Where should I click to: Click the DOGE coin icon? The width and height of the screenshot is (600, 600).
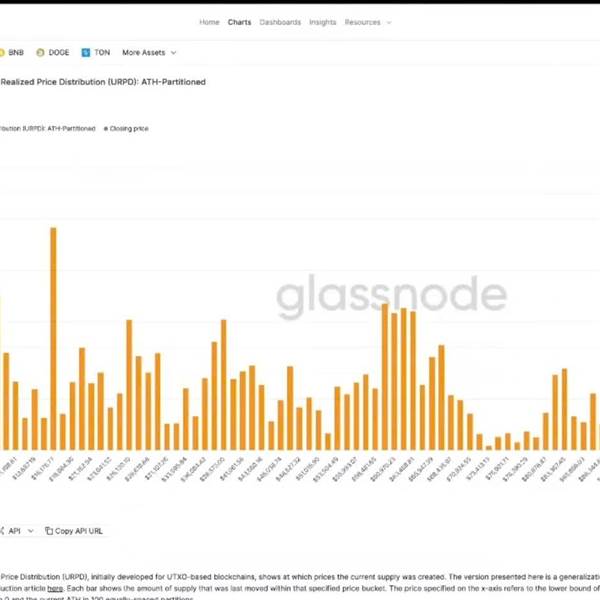(40, 52)
